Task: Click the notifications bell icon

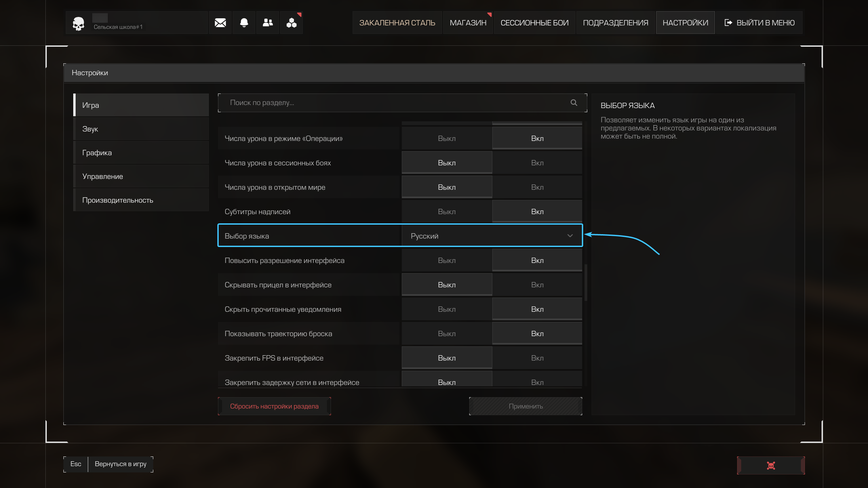Action: 244,23
